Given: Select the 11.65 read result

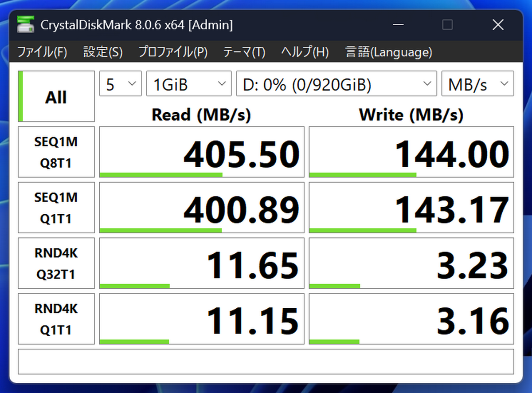Looking at the screenshot, I should coord(202,263).
